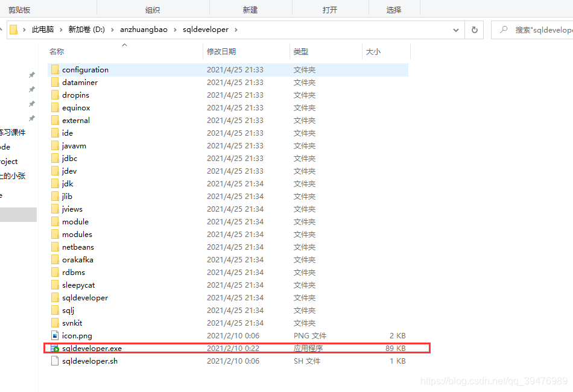Click the configuration folder icon

55,69
